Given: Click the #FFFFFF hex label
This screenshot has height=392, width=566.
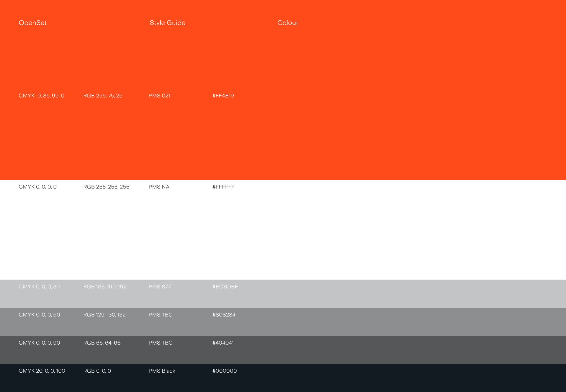Looking at the screenshot, I should (x=223, y=187).
